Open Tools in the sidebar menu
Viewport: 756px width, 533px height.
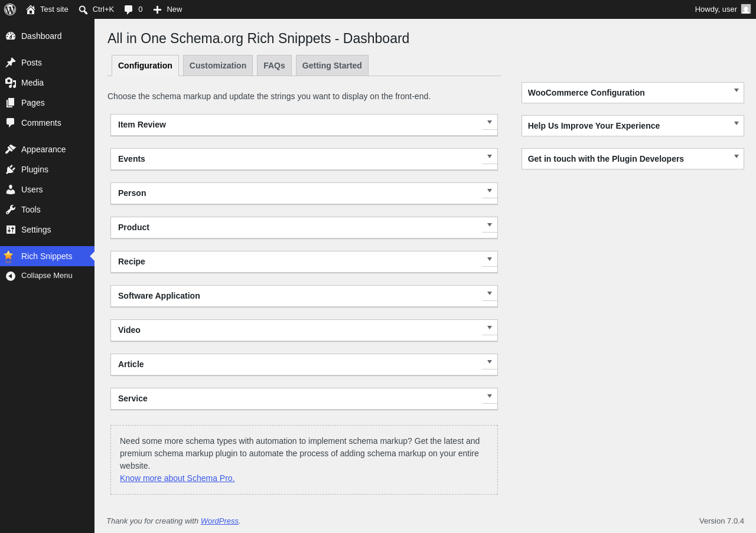coord(47,210)
